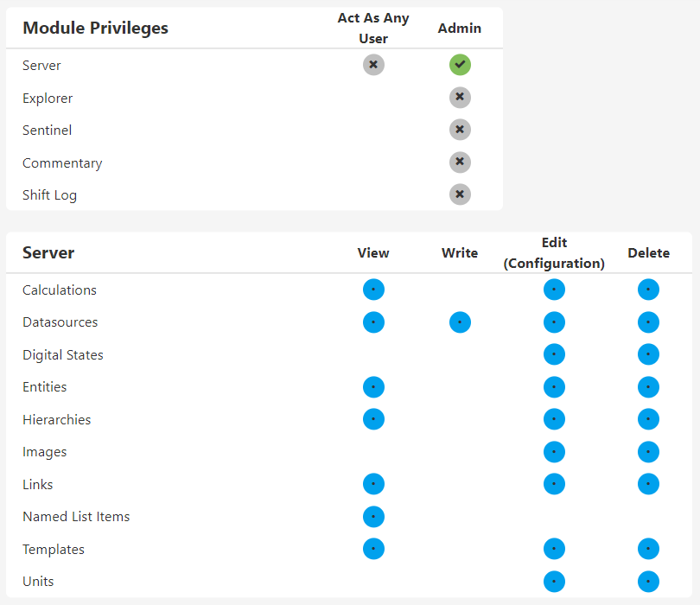Viewport: 700px width, 605px height.
Task: Click Calculations View permission dot
Action: point(373,290)
